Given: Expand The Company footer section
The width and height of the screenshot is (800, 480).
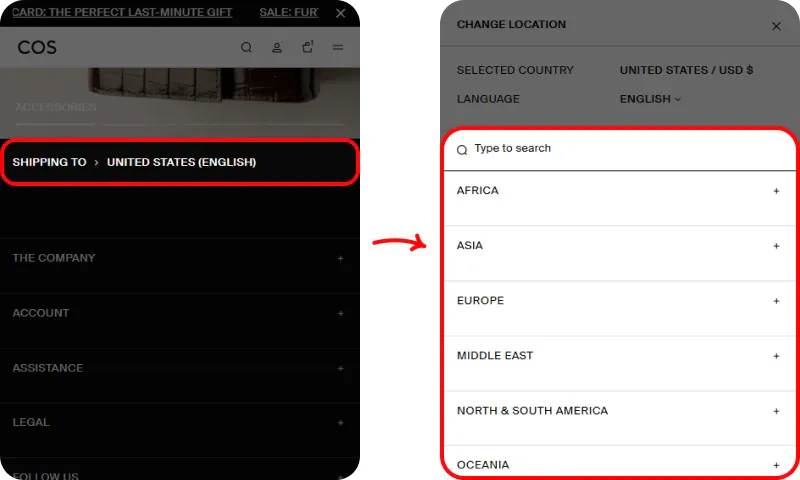Looking at the screenshot, I should click(340, 258).
